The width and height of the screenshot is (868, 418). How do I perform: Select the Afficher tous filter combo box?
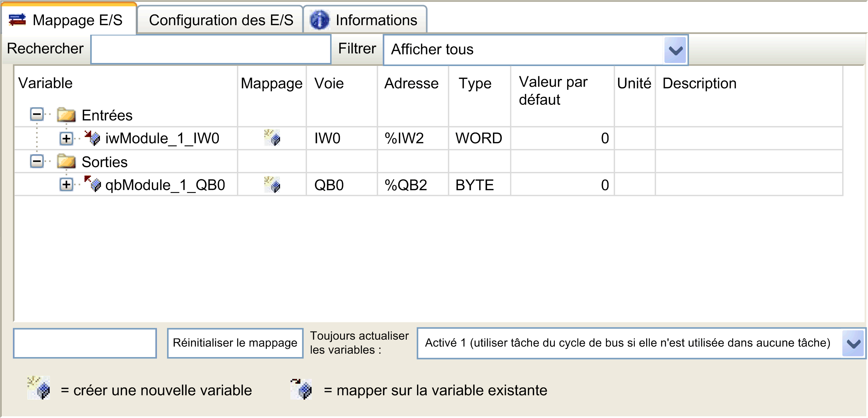[x=535, y=50]
